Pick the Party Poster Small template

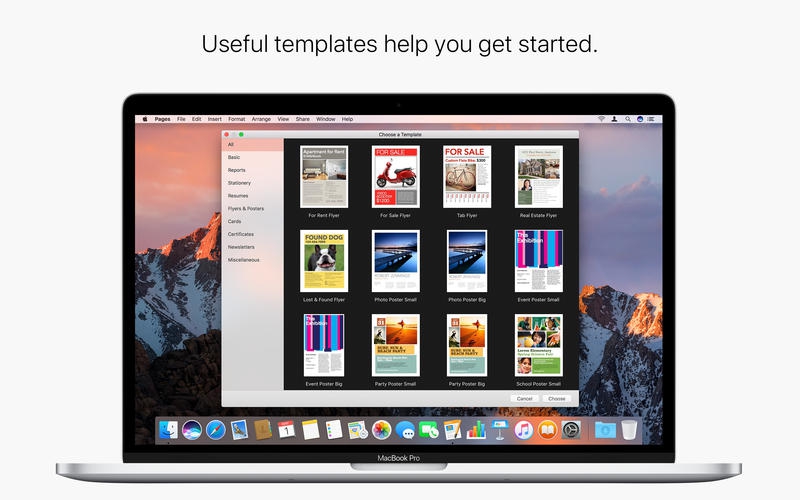(x=395, y=345)
